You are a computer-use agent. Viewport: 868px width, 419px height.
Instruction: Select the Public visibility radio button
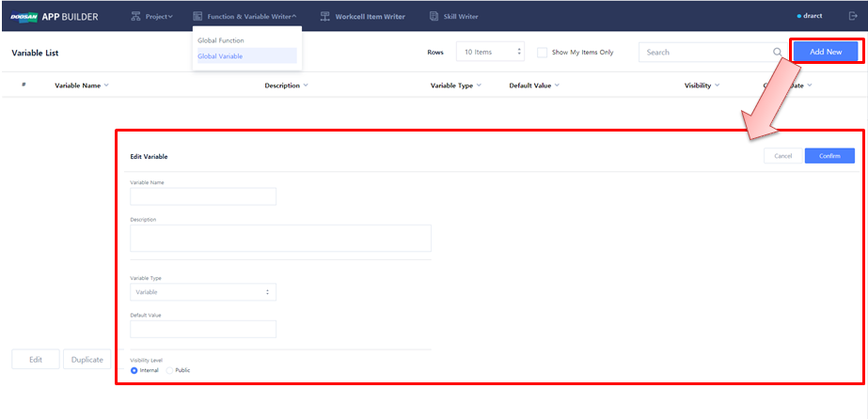point(169,370)
